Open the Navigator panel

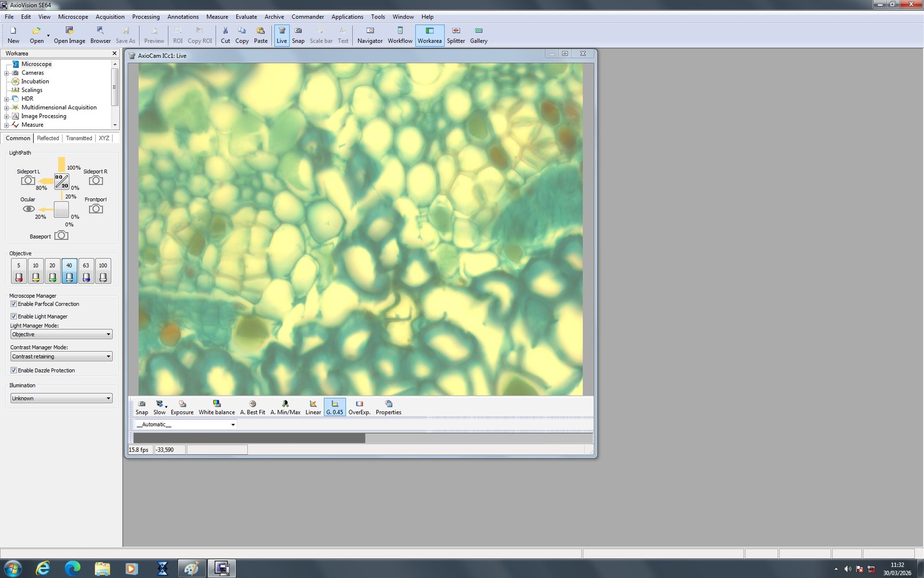tap(369, 34)
